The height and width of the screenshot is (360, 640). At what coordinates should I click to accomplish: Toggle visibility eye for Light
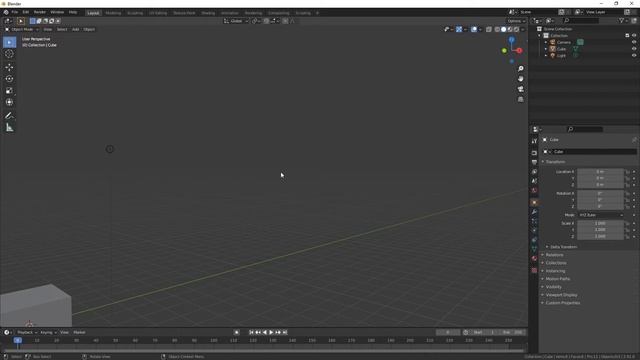(x=634, y=55)
